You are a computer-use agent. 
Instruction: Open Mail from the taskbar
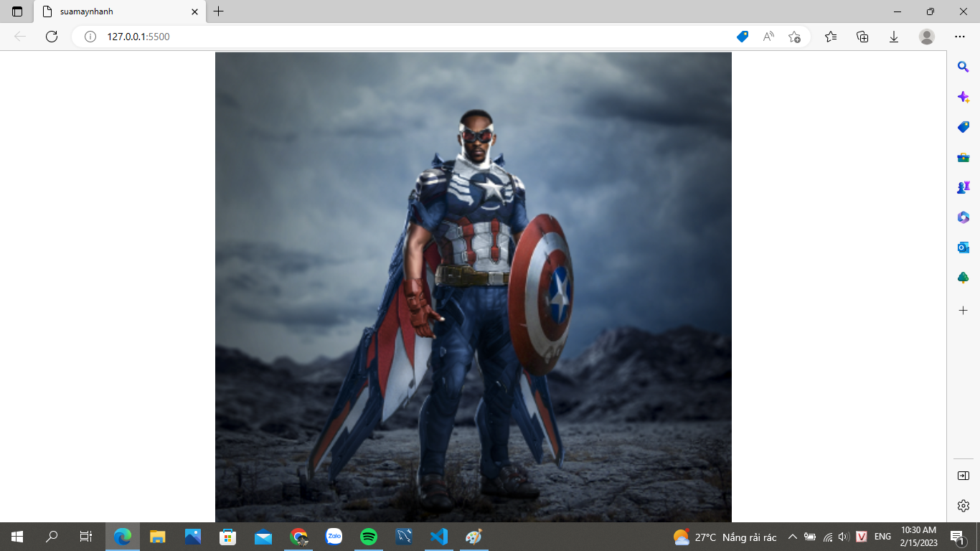(263, 537)
